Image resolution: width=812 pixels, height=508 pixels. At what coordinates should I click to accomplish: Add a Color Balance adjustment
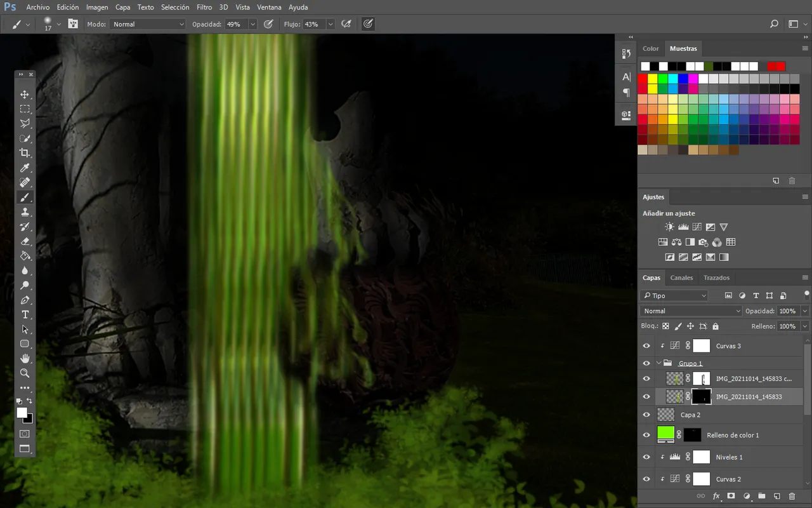pos(676,242)
